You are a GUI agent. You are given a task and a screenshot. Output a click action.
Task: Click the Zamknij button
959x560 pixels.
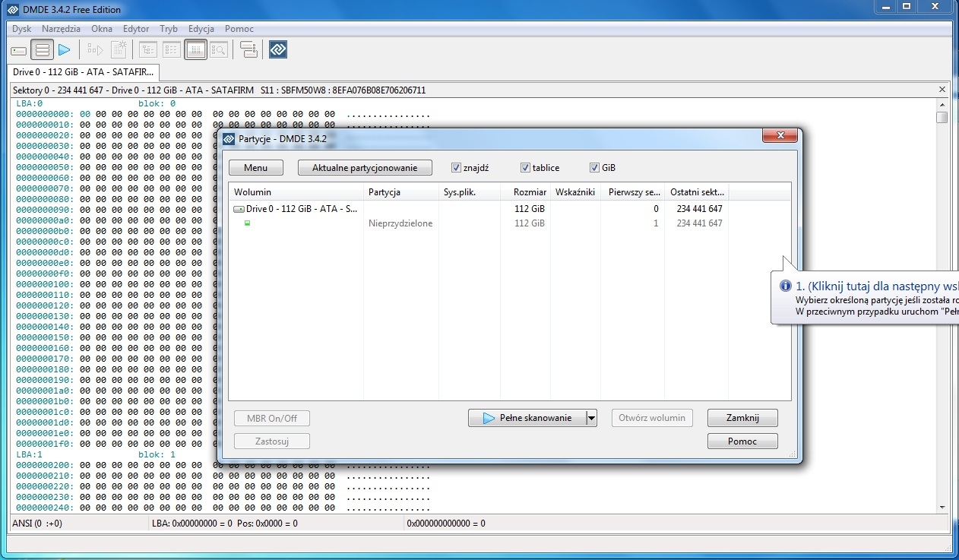coord(742,418)
